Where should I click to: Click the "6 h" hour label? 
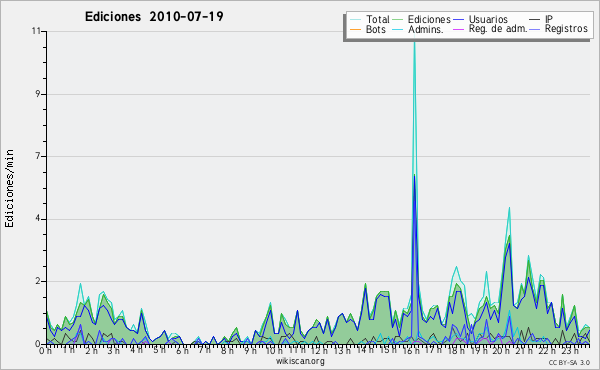[182, 350]
